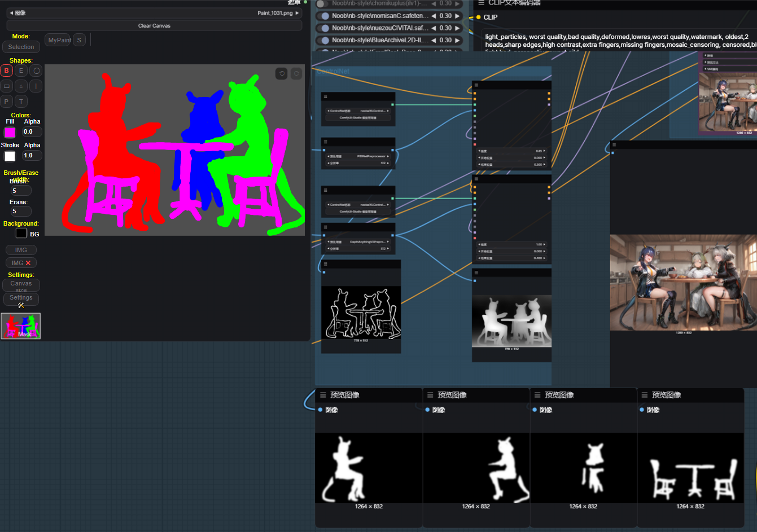The image size is (757, 532).
Task: Open the CLIP文本编码器 node menu
Action: click(481, 3)
